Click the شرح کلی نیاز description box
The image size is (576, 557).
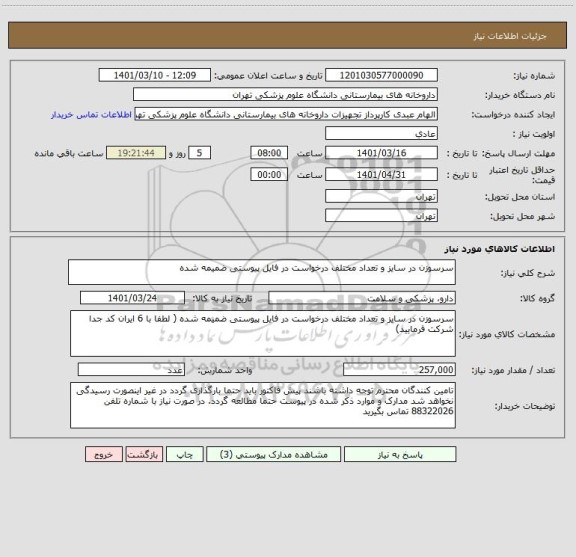(x=262, y=272)
